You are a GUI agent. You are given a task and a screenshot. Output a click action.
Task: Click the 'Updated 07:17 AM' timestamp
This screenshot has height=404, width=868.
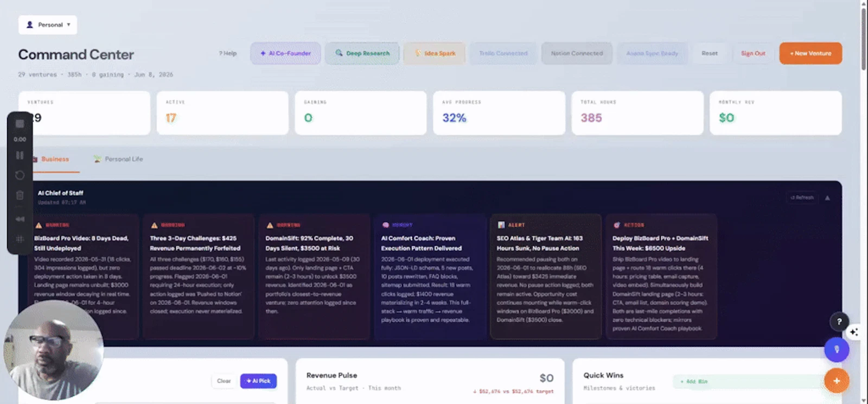click(x=62, y=203)
